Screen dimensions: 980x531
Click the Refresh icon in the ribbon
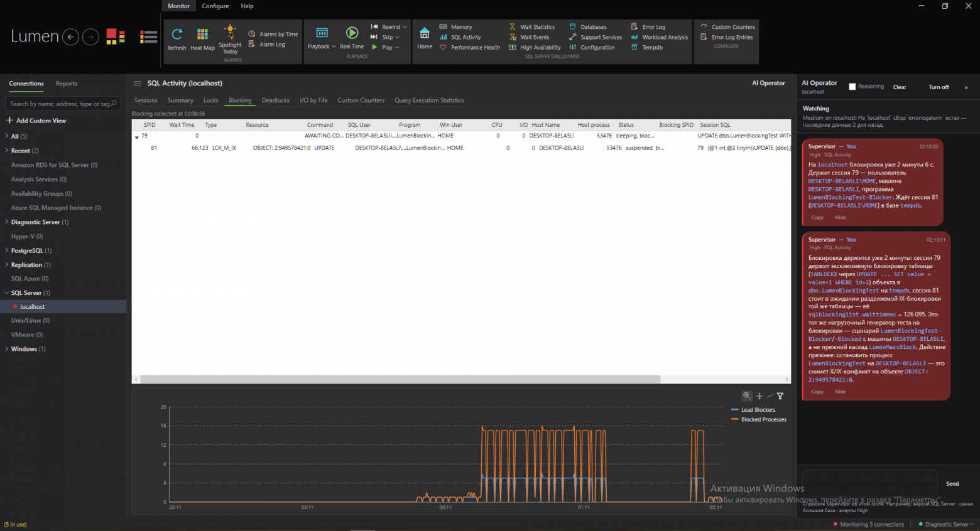tap(177, 38)
